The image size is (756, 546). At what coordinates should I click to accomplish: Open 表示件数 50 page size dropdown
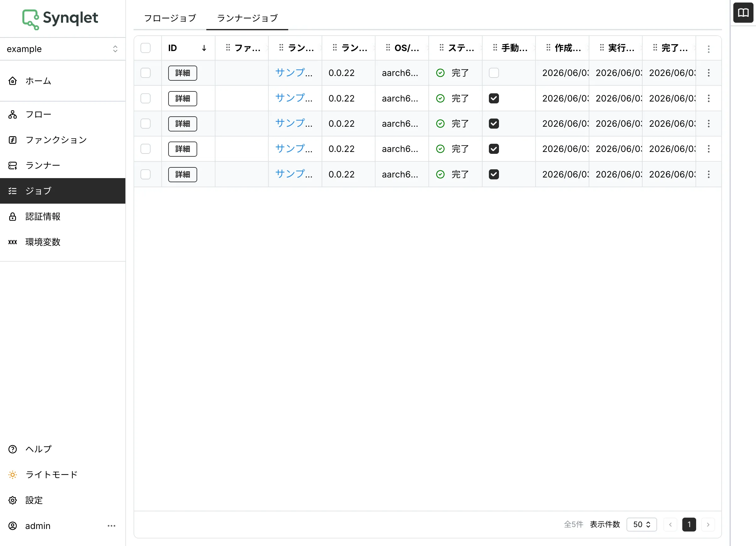pos(641,524)
